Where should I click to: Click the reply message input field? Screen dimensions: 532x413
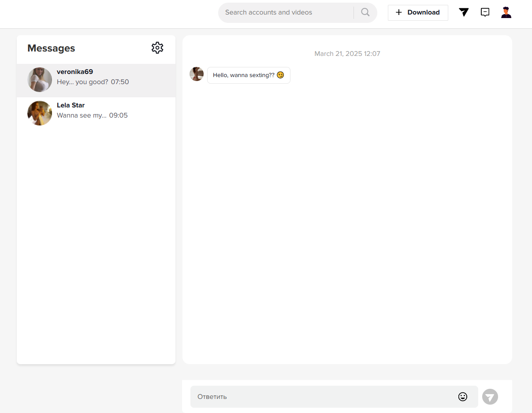pyautogui.click(x=322, y=397)
